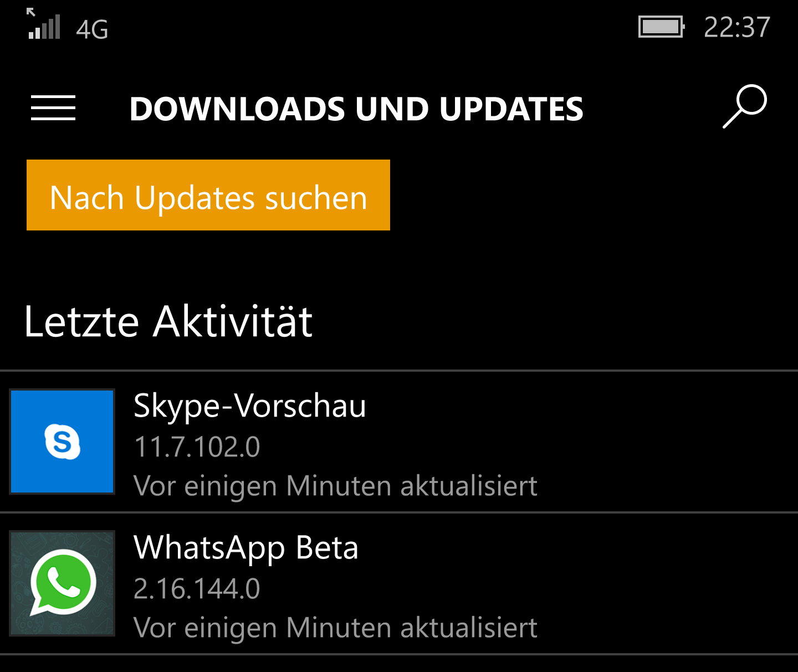The width and height of the screenshot is (798, 672).
Task: Tap the magnifier search icon
Action: (x=745, y=106)
